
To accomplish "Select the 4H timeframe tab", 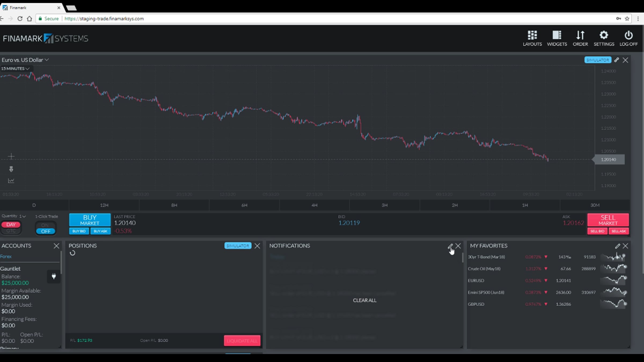I will pyautogui.click(x=314, y=205).
